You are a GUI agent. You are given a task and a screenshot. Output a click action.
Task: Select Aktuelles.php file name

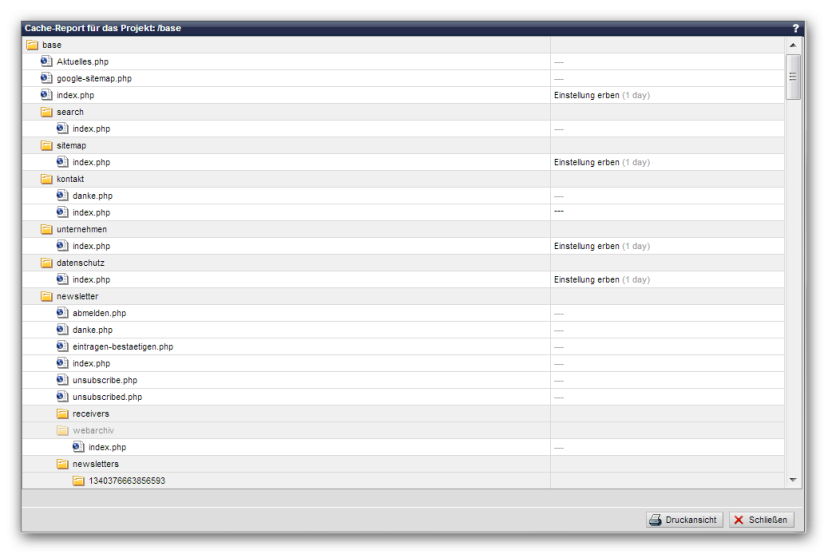point(82,62)
